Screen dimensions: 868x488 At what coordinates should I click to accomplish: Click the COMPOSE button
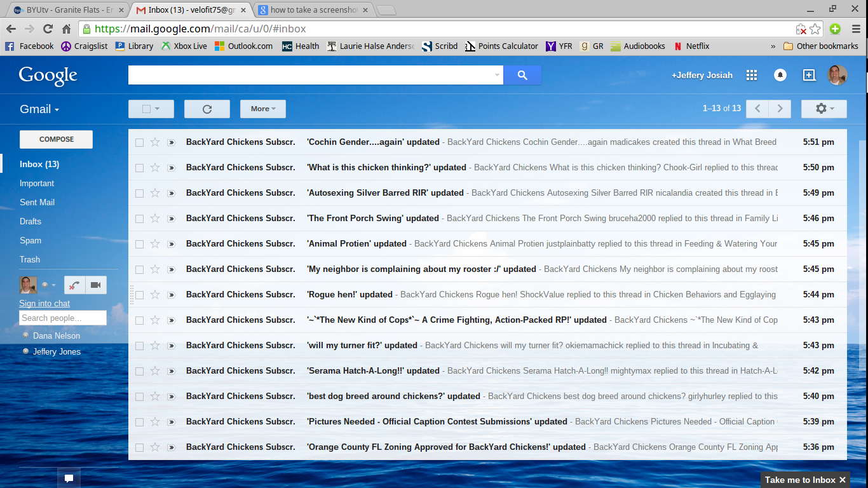[x=57, y=139]
